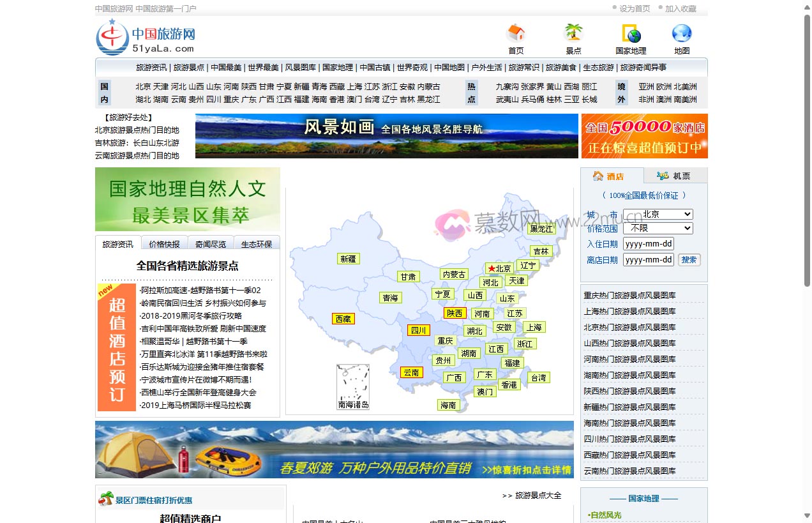Select 四川 province on the China map
812x523 pixels.
pyautogui.click(x=419, y=330)
